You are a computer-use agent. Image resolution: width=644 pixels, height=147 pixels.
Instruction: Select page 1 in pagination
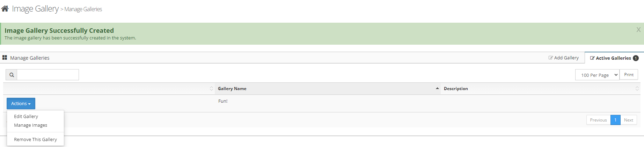(x=615, y=120)
